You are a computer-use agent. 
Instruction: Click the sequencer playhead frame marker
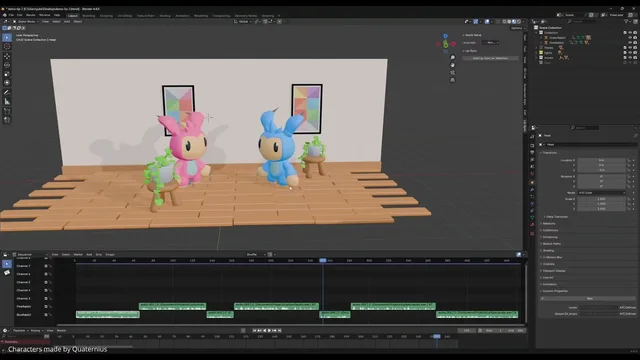coord(322,260)
